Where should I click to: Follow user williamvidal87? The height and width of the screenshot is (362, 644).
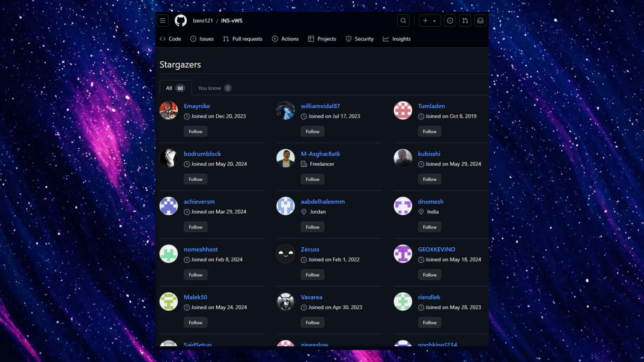[312, 131]
